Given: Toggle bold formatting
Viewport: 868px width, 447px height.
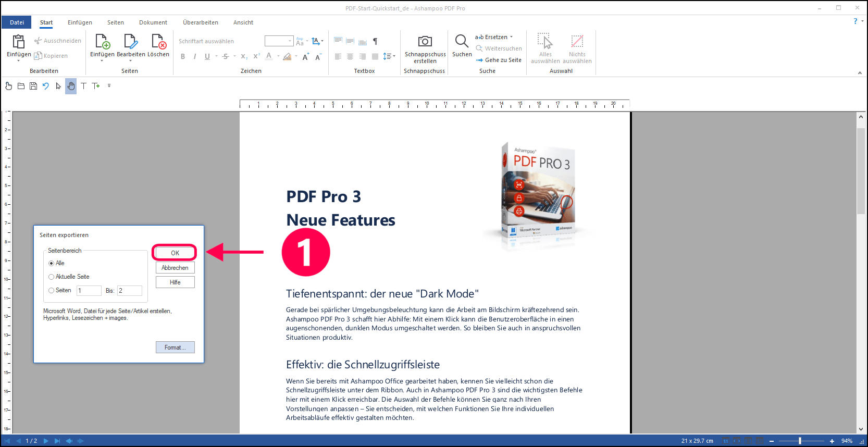Looking at the screenshot, I should (183, 56).
